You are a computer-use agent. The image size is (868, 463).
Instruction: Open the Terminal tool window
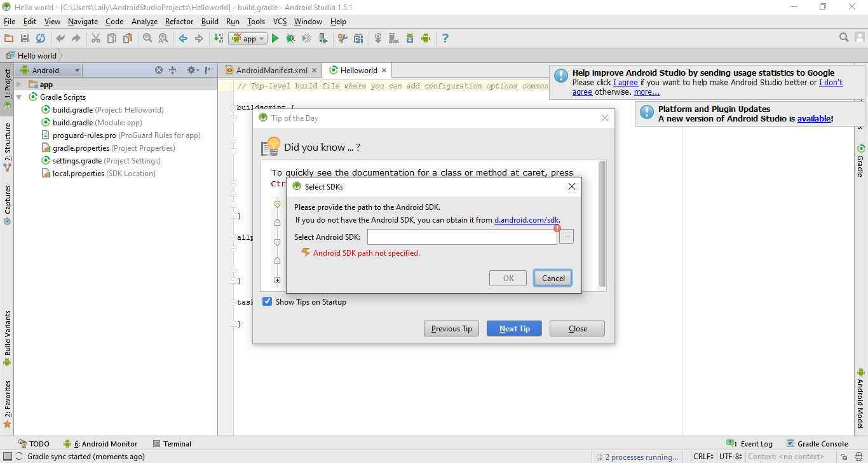point(172,444)
